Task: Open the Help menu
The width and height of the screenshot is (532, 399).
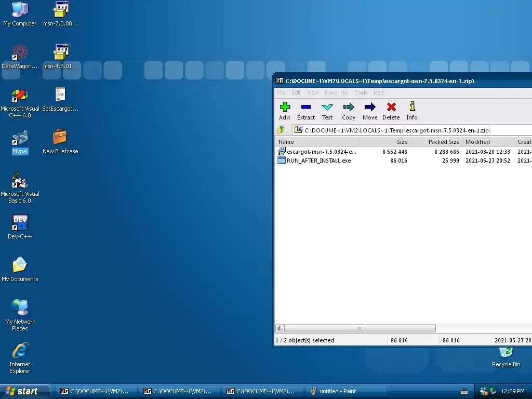Action: (x=379, y=92)
